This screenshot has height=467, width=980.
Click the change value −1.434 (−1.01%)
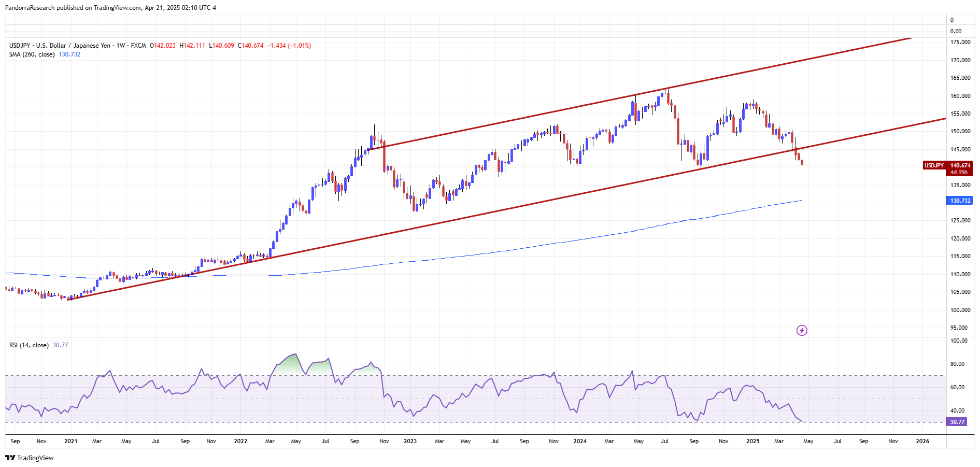tap(289, 46)
